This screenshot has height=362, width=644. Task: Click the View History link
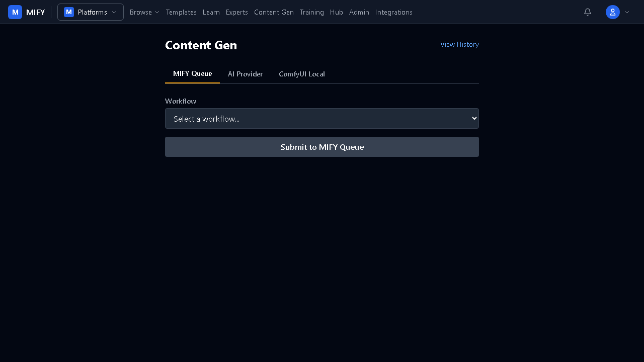coord(459,44)
